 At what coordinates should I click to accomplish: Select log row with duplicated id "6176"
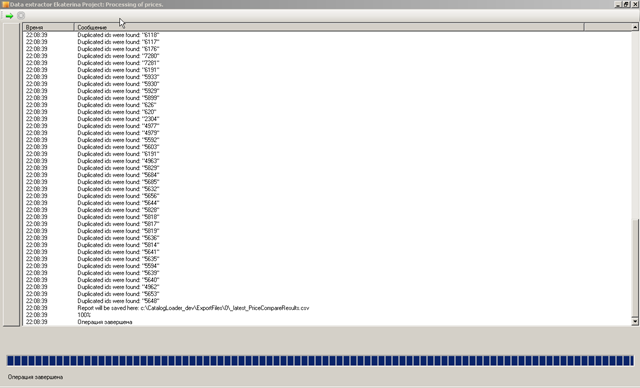click(327, 49)
